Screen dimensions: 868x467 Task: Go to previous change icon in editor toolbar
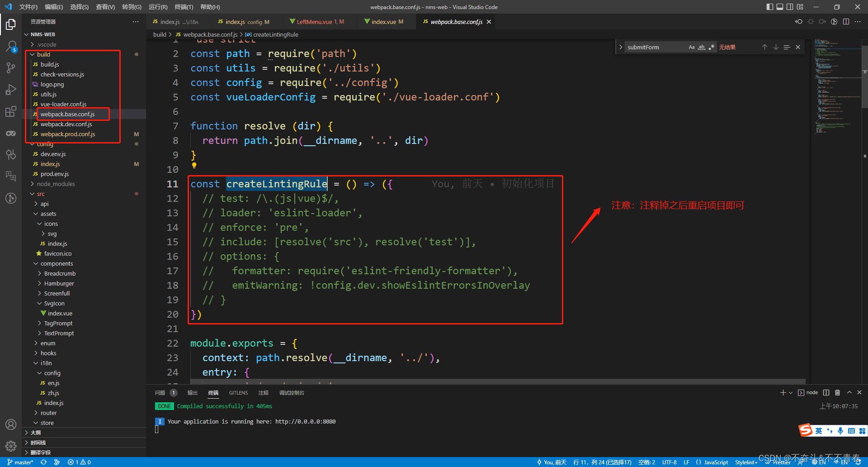pyautogui.click(x=799, y=22)
